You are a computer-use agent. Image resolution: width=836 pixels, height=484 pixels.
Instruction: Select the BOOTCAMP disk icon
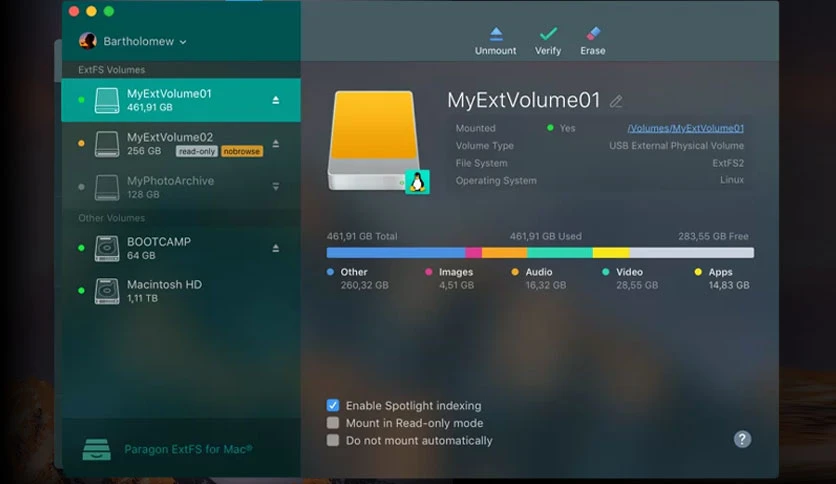(107, 248)
